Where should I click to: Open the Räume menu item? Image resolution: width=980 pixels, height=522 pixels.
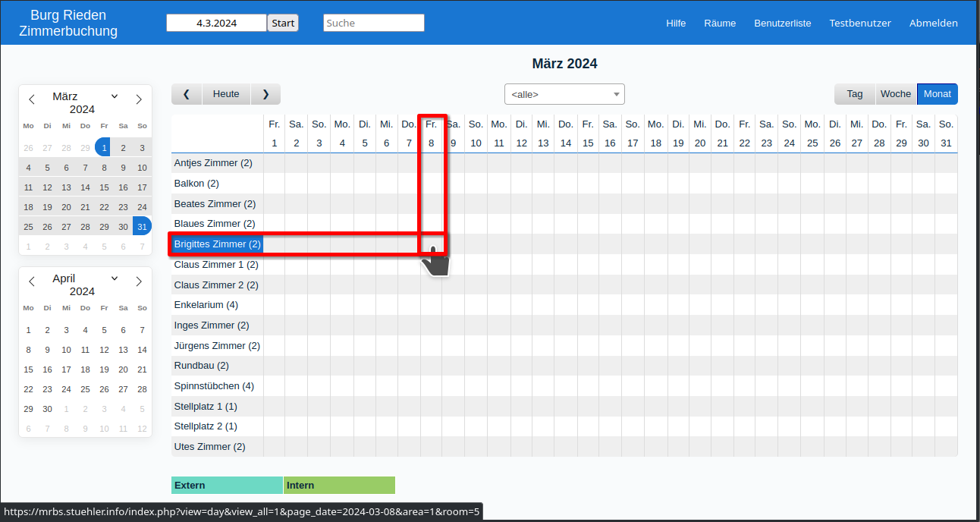(720, 23)
